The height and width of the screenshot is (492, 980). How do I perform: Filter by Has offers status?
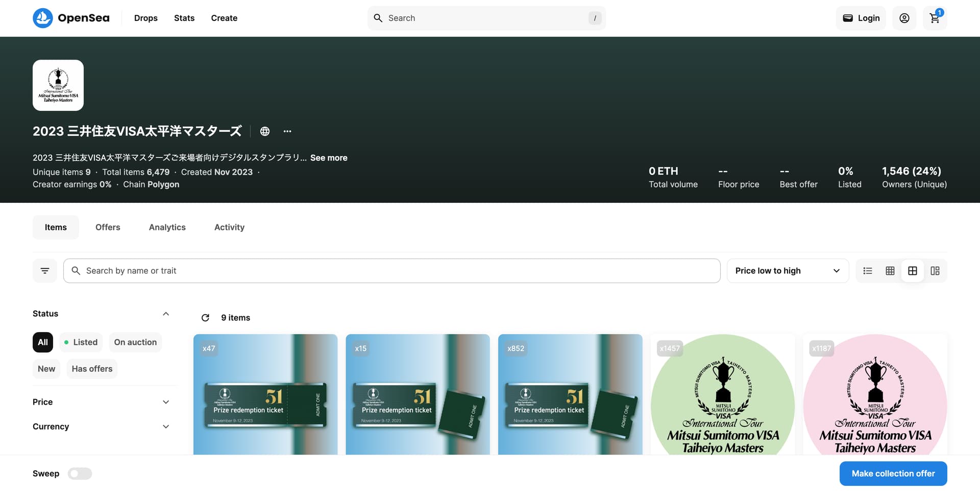point(92,369)
